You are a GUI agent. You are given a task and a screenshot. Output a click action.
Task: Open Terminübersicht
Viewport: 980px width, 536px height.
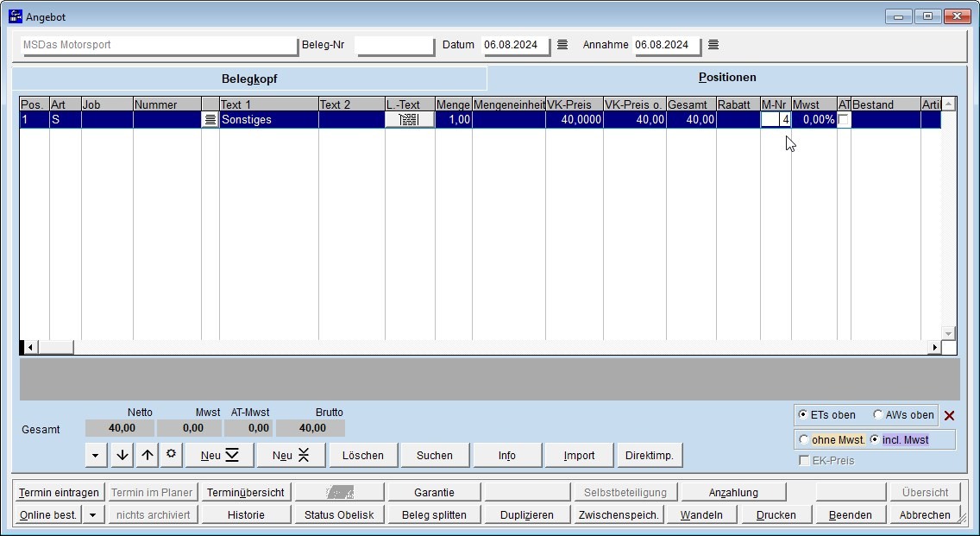pos(246,493)
